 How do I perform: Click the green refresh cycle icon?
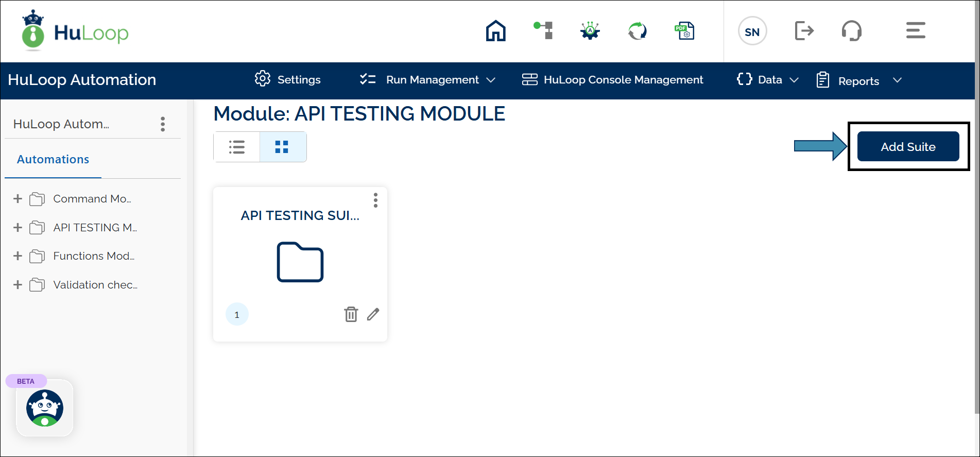(x=637, y=31)
